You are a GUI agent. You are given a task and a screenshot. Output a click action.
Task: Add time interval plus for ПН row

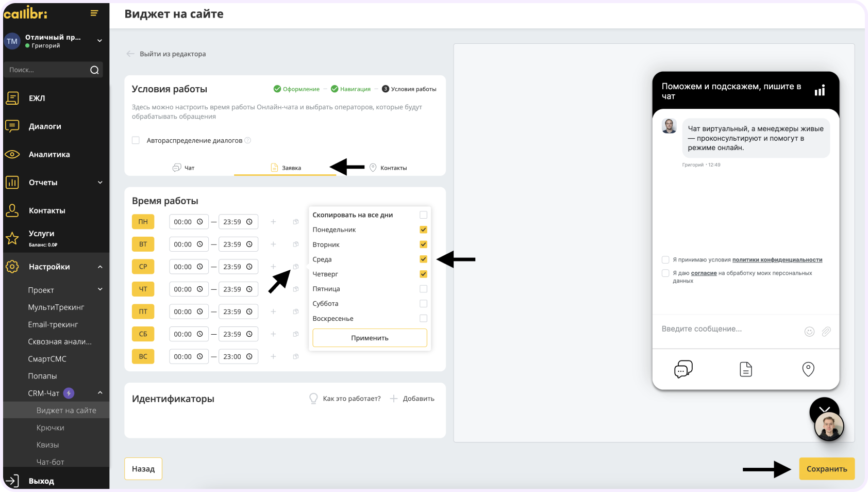point(273,222)
